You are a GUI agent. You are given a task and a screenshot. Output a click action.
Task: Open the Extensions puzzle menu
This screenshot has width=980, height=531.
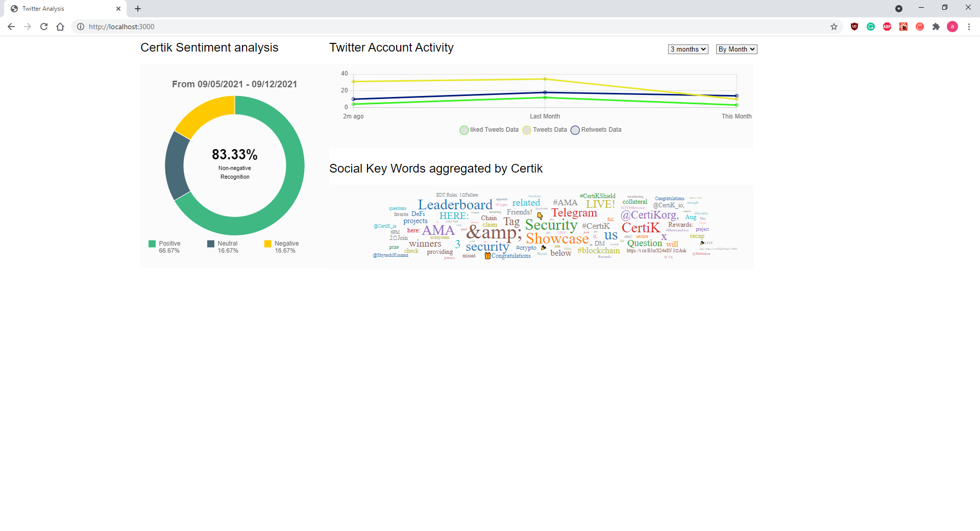point(936,27)
